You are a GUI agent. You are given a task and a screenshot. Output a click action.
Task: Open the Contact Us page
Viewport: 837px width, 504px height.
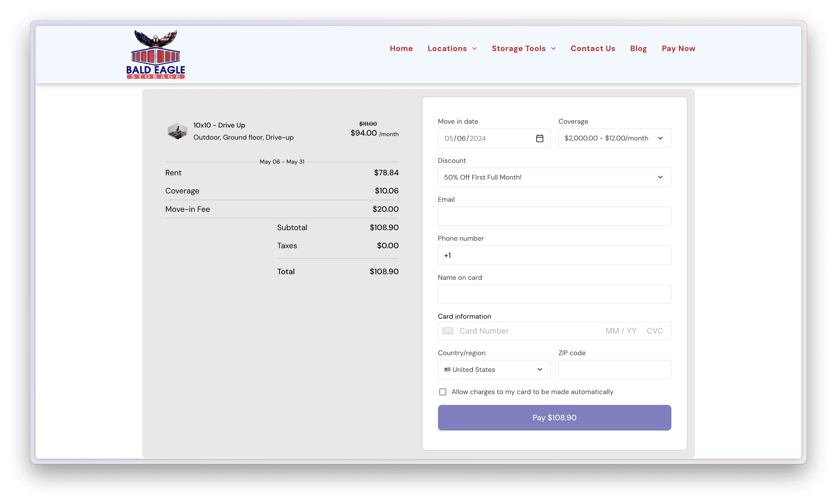pyautogui.click(x=593, y=49)
